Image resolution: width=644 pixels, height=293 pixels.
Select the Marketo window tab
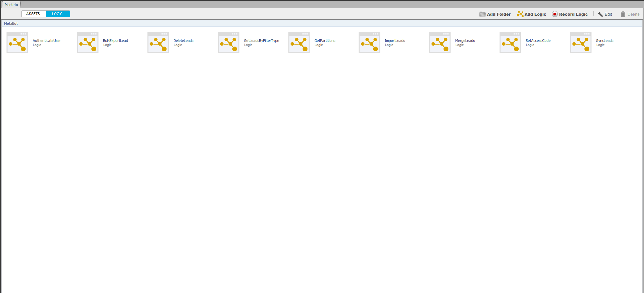(x=11, y=5)
